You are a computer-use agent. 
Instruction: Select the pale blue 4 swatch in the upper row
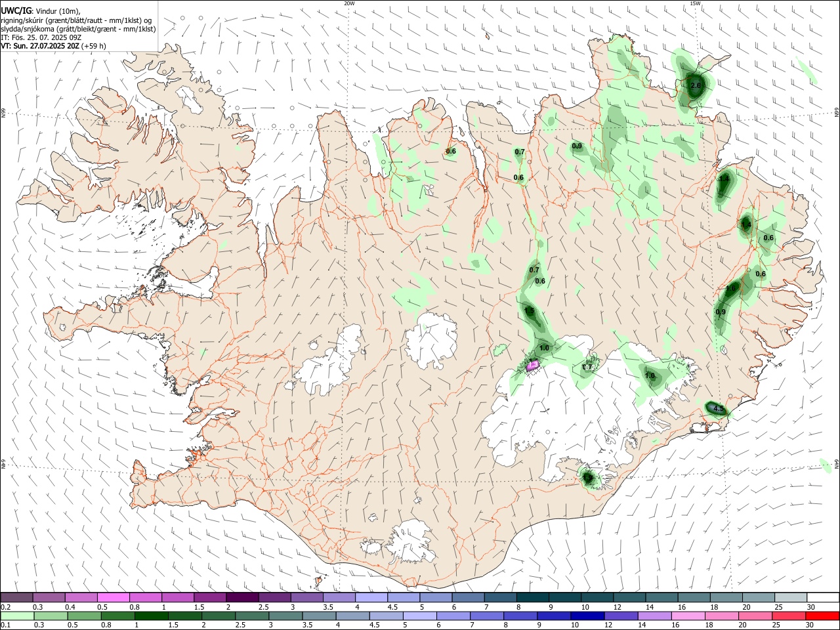click(371, 598)
